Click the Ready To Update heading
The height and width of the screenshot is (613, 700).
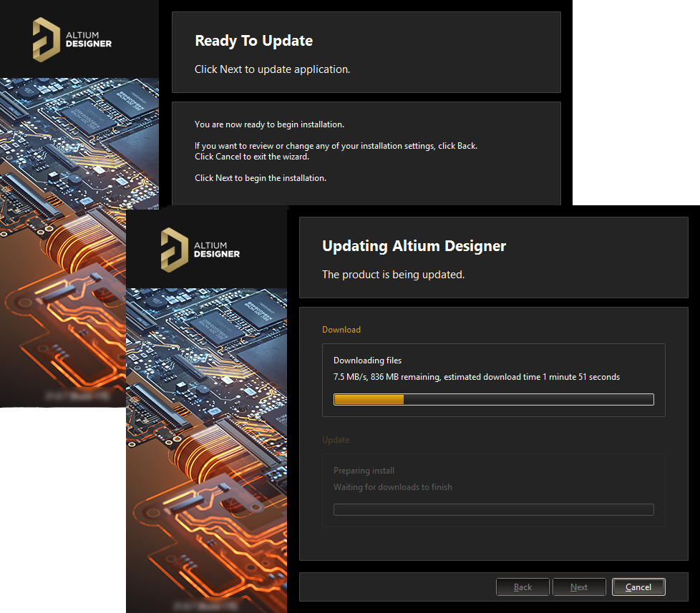[x=253, y=41]
